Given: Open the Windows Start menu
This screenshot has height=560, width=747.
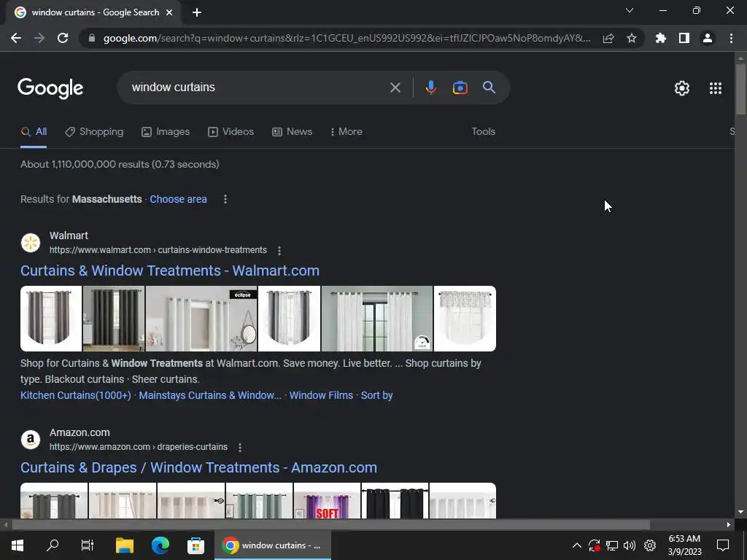Looking at the screenshot, I should click(18, 545).
